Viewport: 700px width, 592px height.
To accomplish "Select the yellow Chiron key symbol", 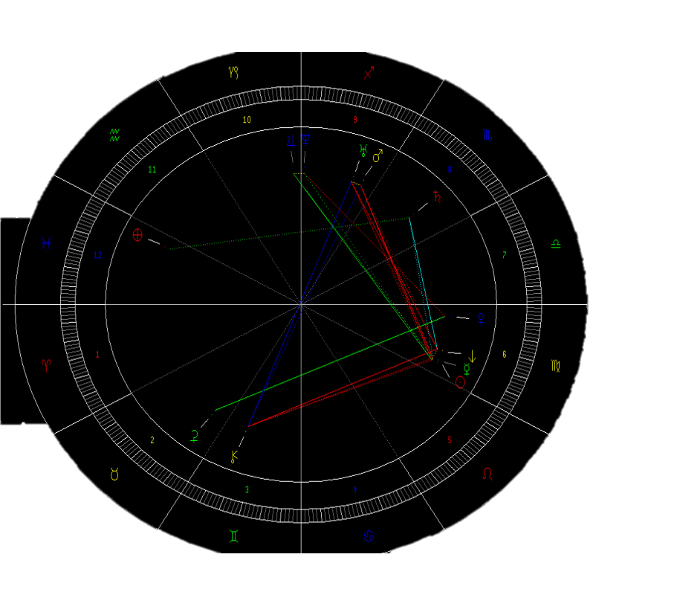I will (x=234, y=457).
